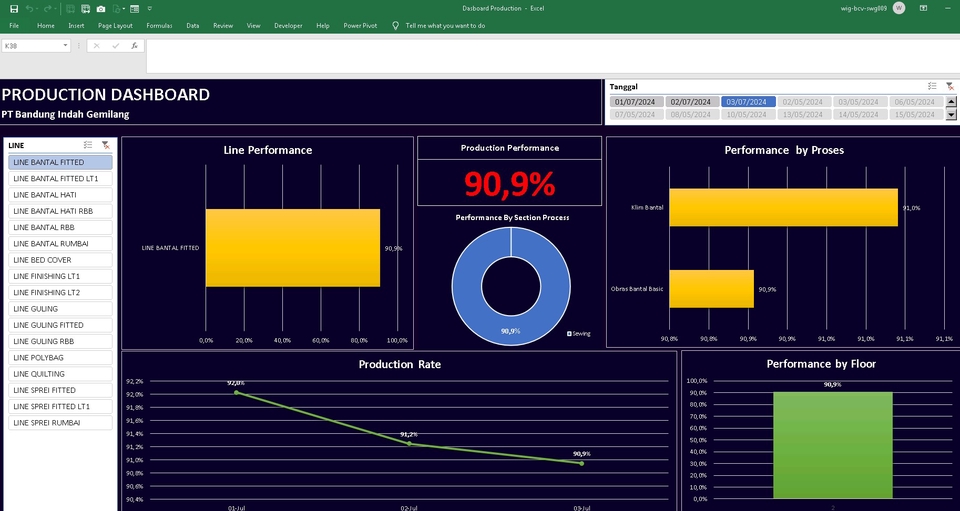Click the form icon in quick access toolbar
Image resolution: width=960 pixels, height=511 pixels.
(x=135, y=9)
